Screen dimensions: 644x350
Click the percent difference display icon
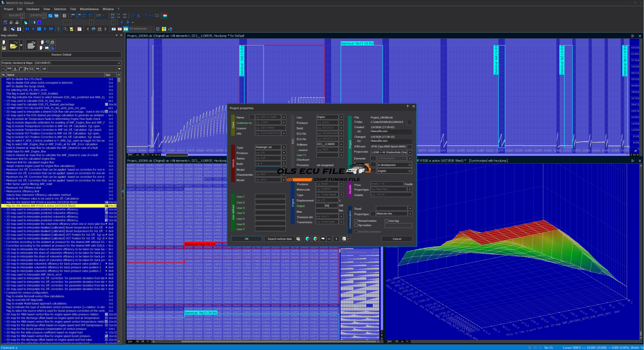133,16
